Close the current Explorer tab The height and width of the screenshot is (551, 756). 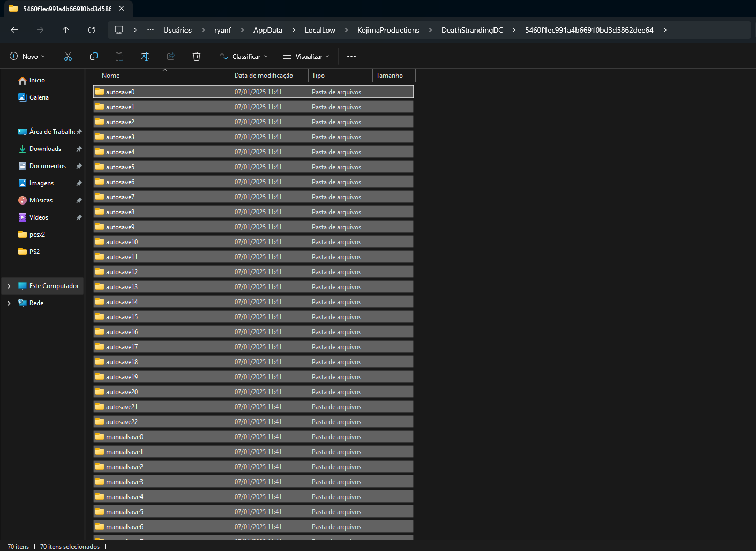[122, 9]
